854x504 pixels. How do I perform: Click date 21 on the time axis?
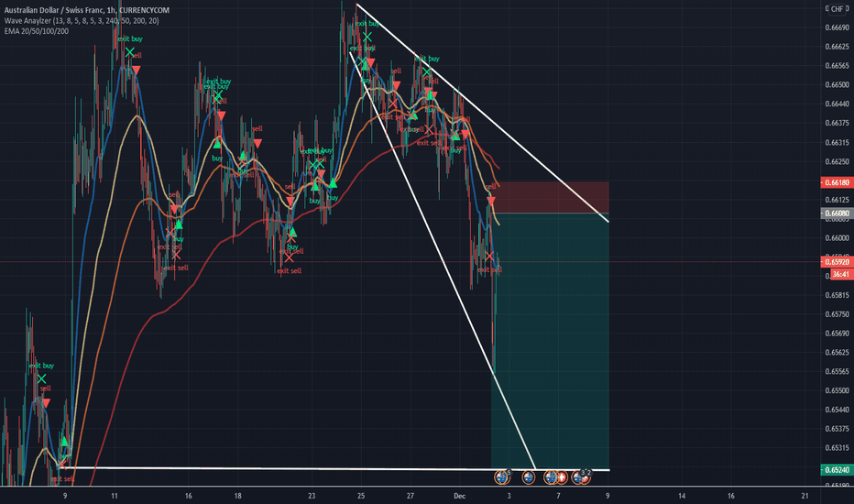coord(805,496)
